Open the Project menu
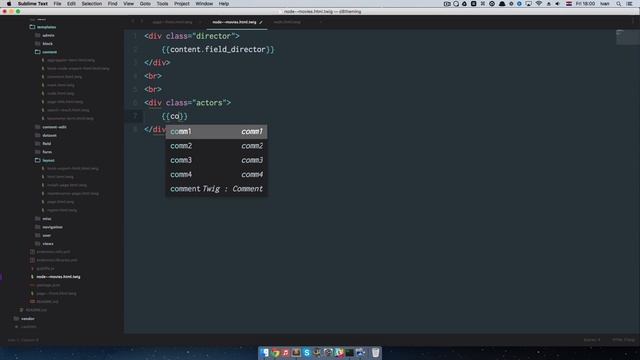This screenshot has width=640, height=360. 182,4
